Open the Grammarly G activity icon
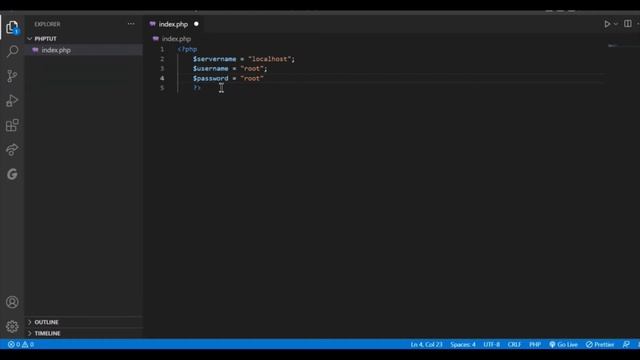Image resolution: width=640 pixels, height=360 pixels. point(12,174)
